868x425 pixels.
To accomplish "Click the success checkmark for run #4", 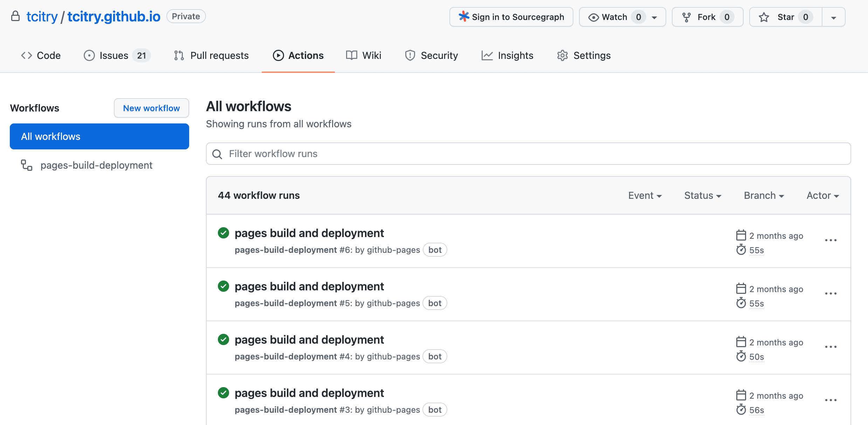I will point(223,339).
